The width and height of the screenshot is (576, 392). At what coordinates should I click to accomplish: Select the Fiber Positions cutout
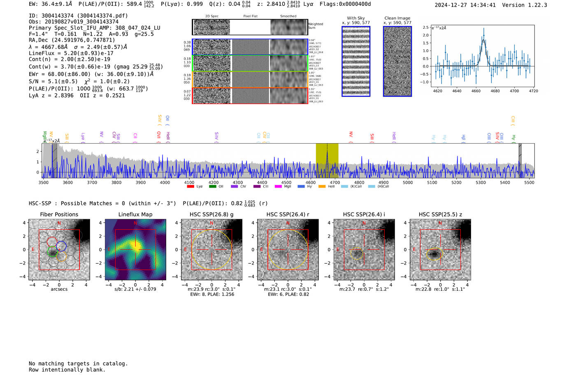(x=59, y=250)
